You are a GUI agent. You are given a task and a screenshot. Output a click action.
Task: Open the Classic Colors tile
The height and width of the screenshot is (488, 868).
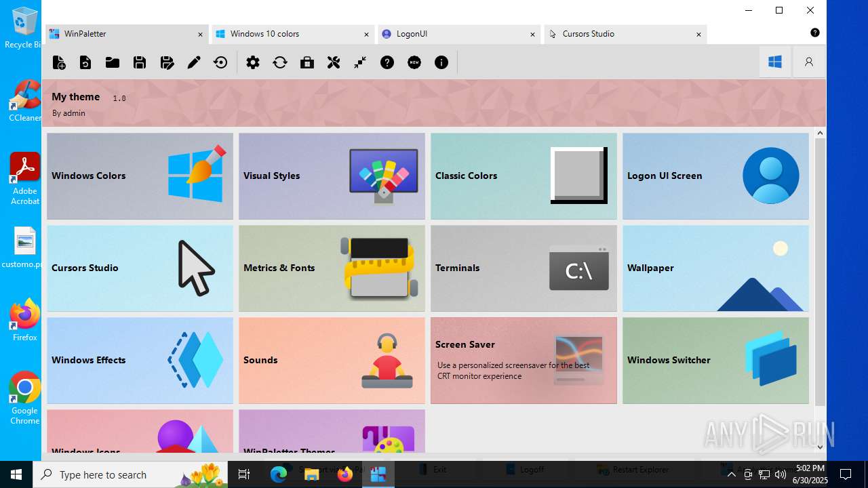coord(524,176)
